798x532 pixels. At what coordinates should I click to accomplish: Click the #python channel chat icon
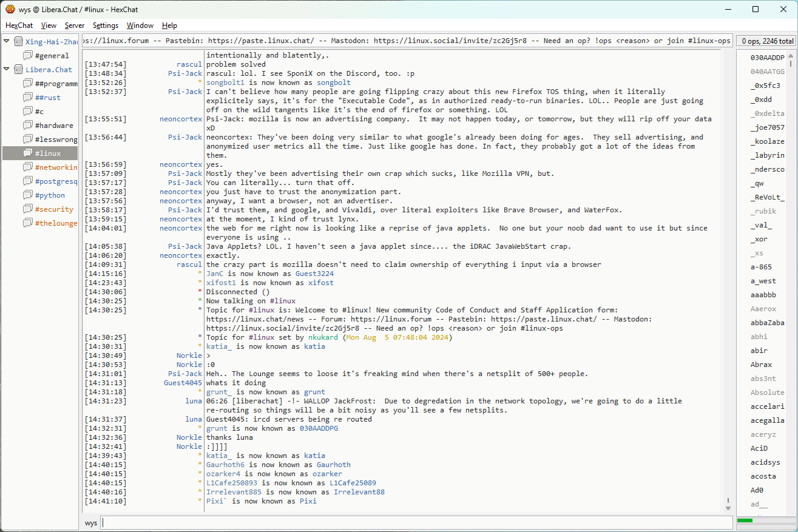coord(28,195)
